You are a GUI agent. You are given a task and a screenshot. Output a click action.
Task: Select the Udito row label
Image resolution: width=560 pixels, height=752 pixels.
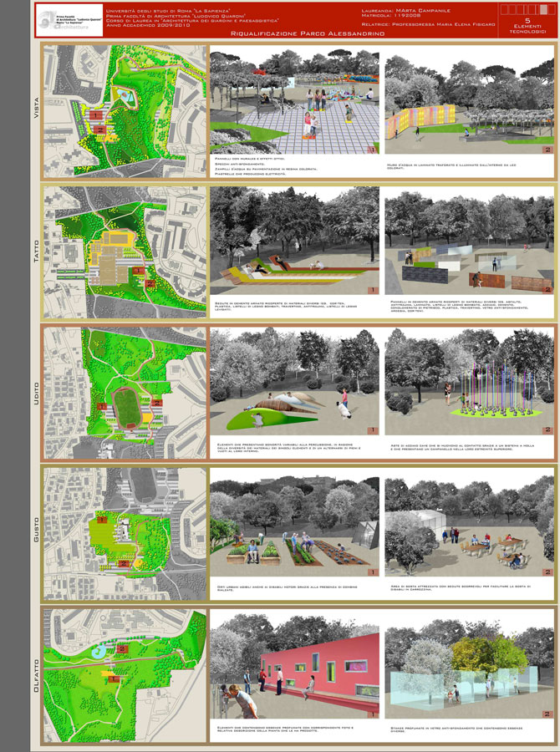36,393
